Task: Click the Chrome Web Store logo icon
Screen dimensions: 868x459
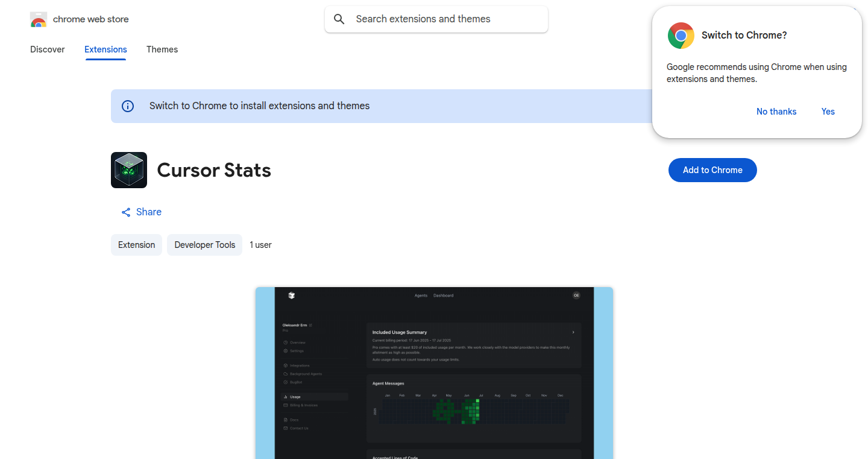Action: pos(39,19)
